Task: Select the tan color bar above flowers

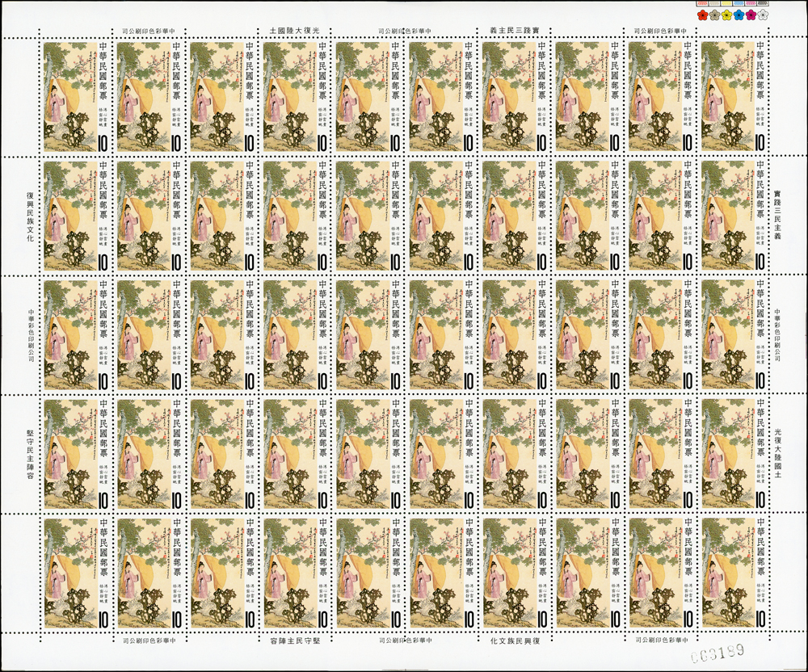Action: [715, 3]
